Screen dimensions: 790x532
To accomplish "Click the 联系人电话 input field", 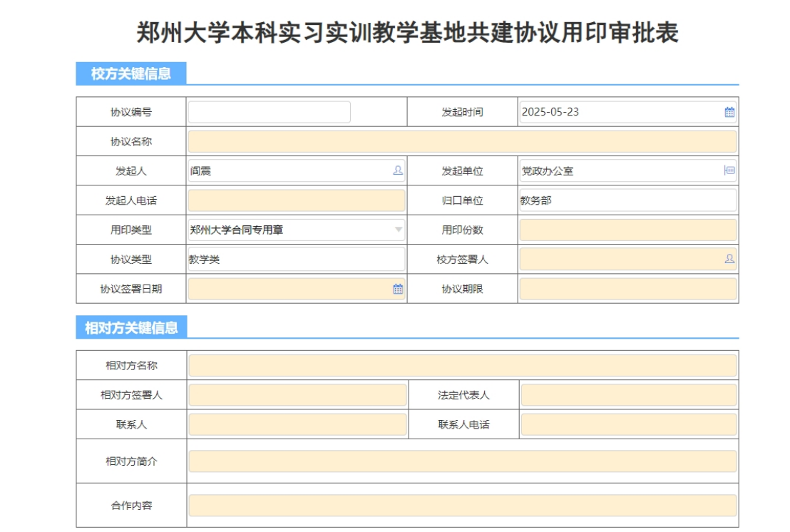I will 629,424.
